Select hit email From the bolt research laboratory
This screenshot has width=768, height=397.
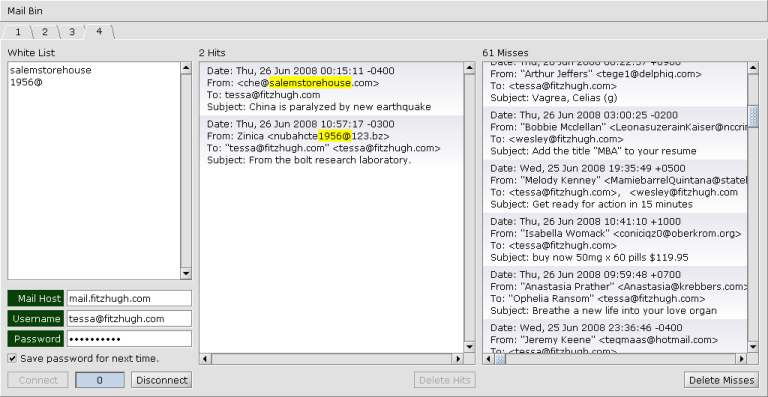pos(332,142)
